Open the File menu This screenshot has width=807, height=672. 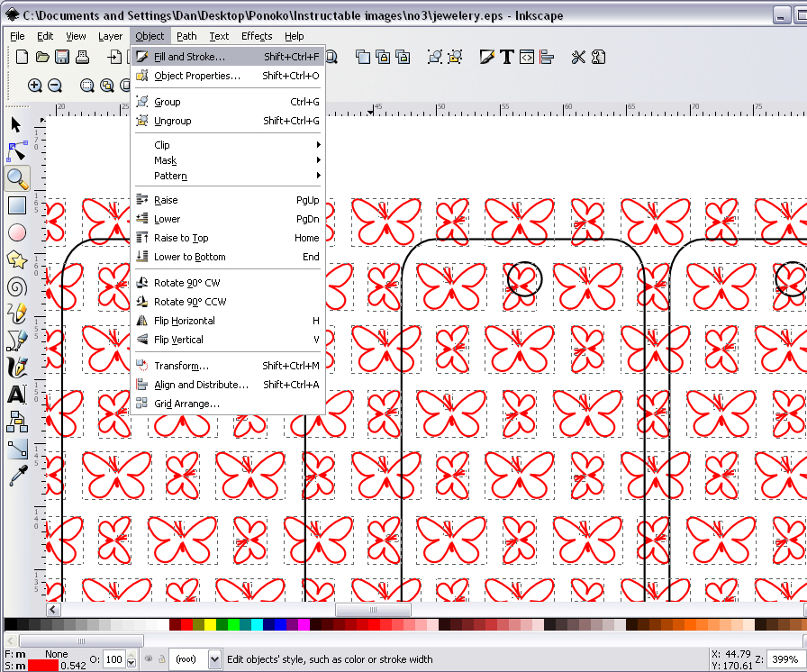coord(17,36)
